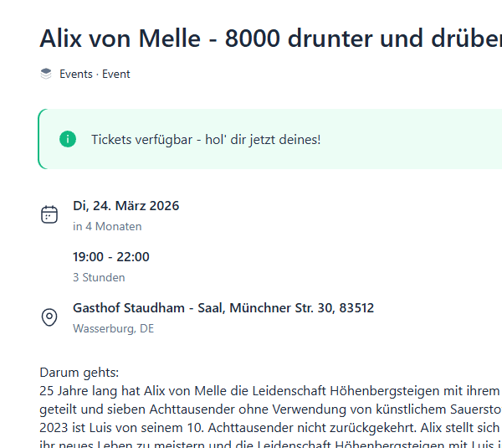Click the 'in 4 Monaten' relative date
The width and height of the screenshot is (502, 448).
point(107,226)
